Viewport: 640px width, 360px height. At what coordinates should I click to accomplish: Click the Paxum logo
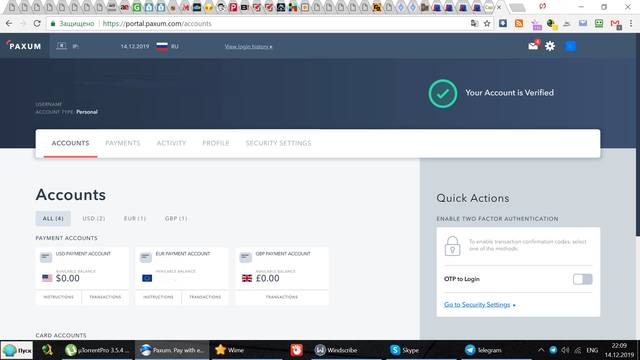pos(24,46)
